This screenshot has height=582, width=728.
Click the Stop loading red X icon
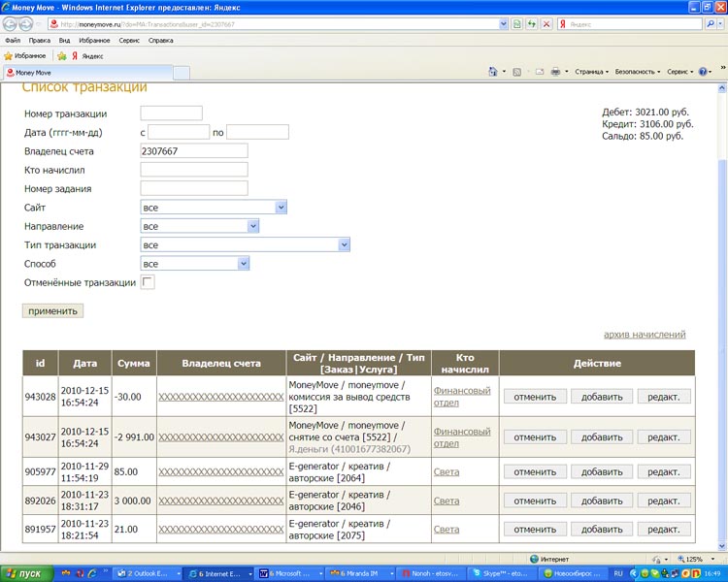(x=546, y=23)
